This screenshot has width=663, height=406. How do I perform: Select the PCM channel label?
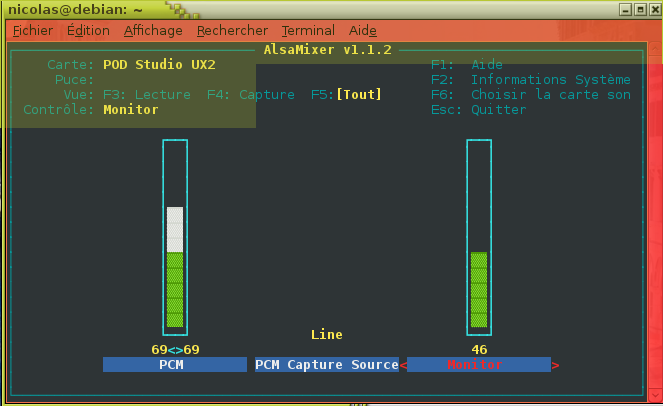[175, 365]
